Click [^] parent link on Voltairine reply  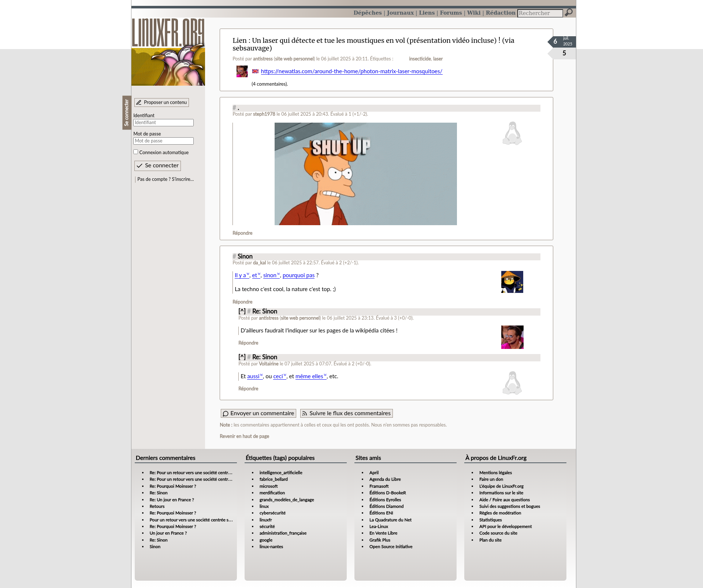click(x=242, y=357)
